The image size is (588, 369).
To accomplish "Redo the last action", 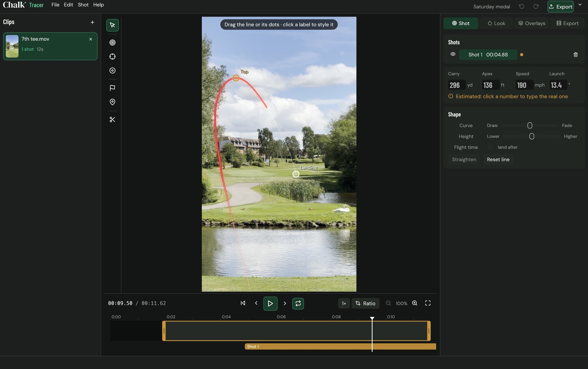I will pyautogui.click(x=536, y=6).
